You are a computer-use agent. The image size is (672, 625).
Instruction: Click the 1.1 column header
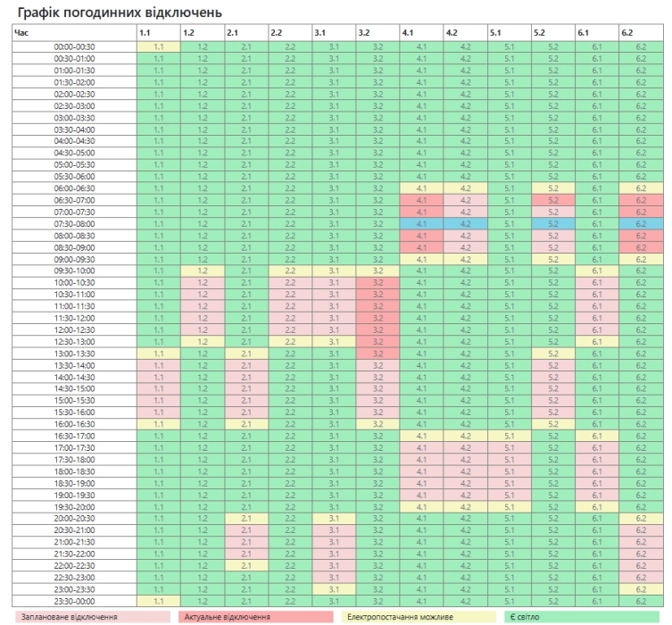tap(145, 33)
